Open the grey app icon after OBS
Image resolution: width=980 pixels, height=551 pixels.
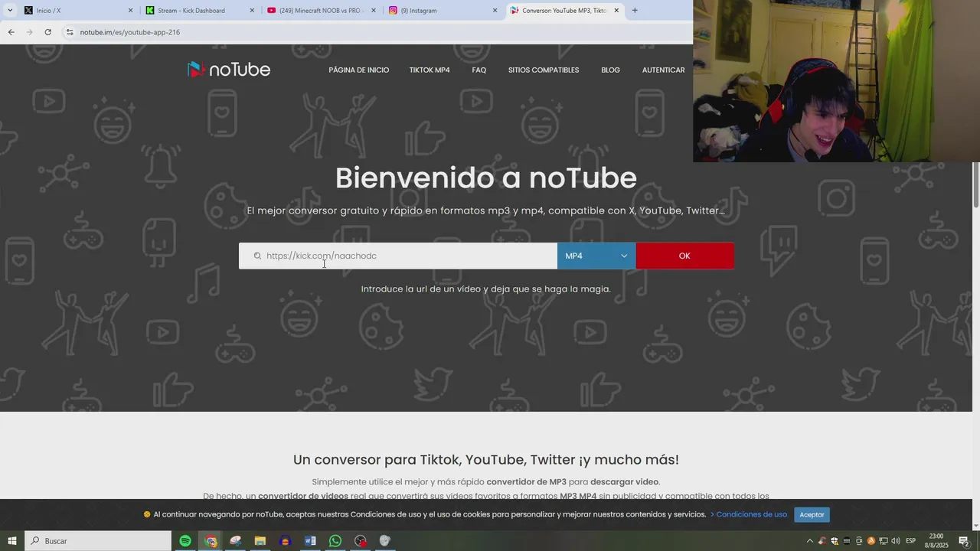coord(385,541)
